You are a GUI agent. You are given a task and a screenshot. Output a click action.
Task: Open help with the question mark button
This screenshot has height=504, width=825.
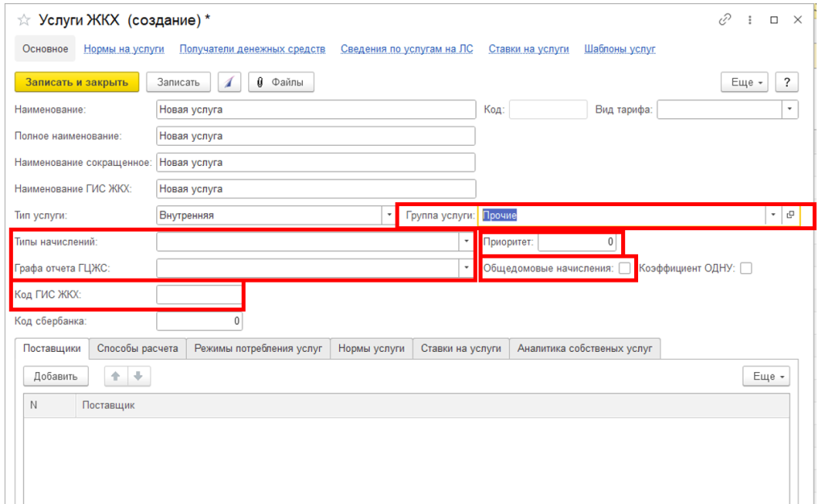(x=786, y=82)
